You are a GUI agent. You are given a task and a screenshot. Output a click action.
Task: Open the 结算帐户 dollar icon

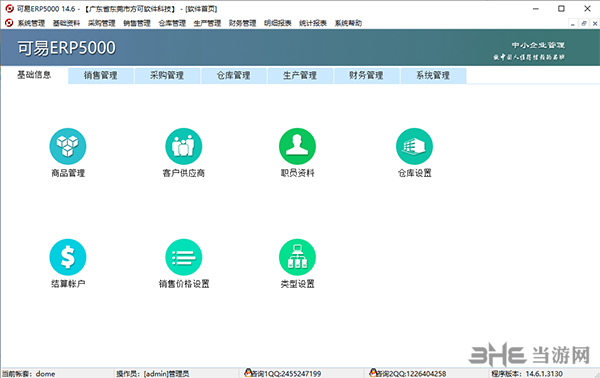pyautogui.click(x=68, y=257)
